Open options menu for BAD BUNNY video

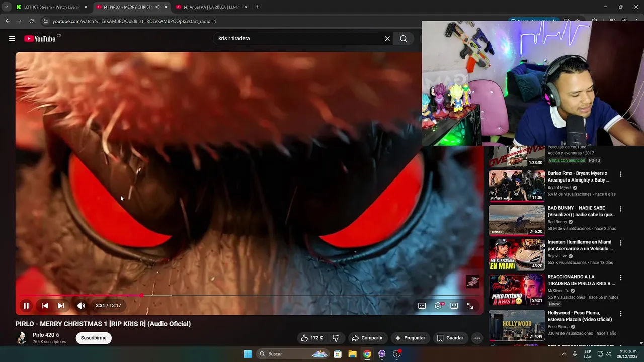pos(620,209)
